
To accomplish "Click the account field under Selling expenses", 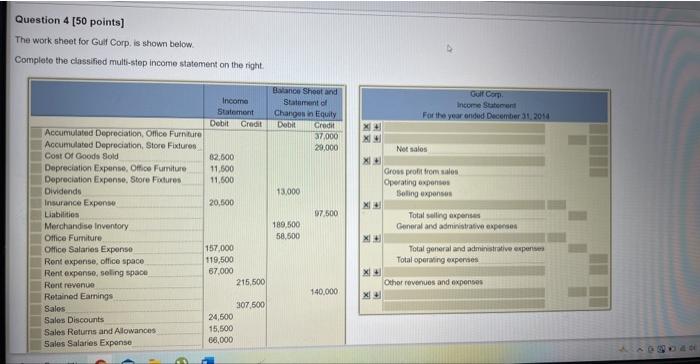I will click(x=464, y=205).
